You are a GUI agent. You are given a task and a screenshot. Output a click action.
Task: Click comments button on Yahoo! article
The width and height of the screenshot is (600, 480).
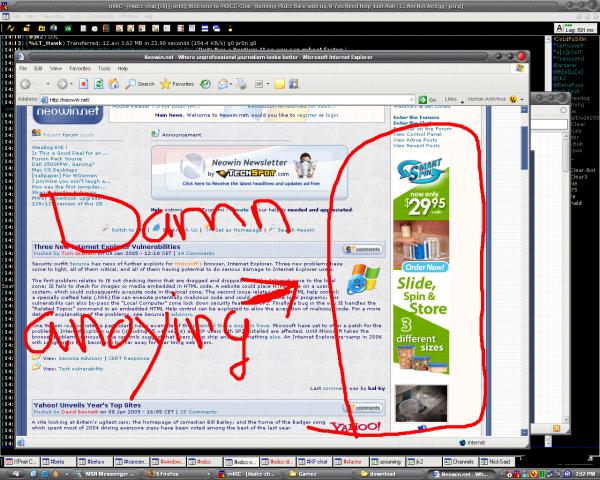pyautogui.click(x=363, y=408)
